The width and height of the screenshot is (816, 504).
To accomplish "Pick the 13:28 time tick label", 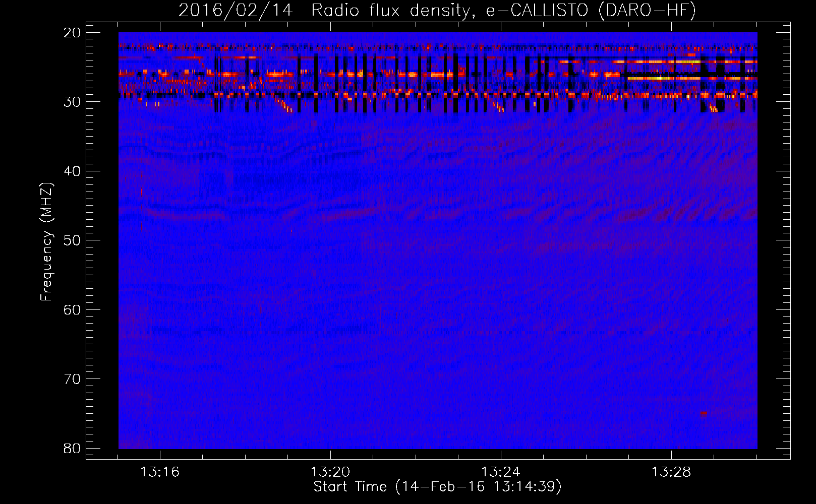I will (x=671, y=472).
